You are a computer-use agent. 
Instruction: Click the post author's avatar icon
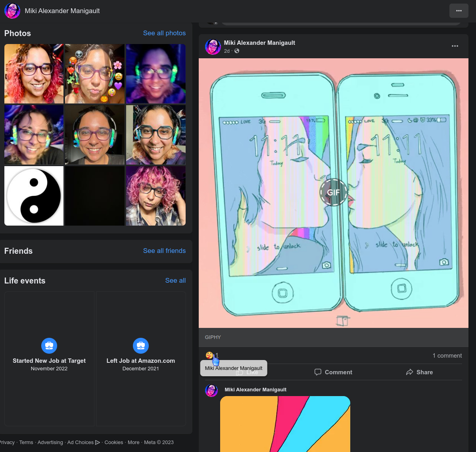pos(213,47)
